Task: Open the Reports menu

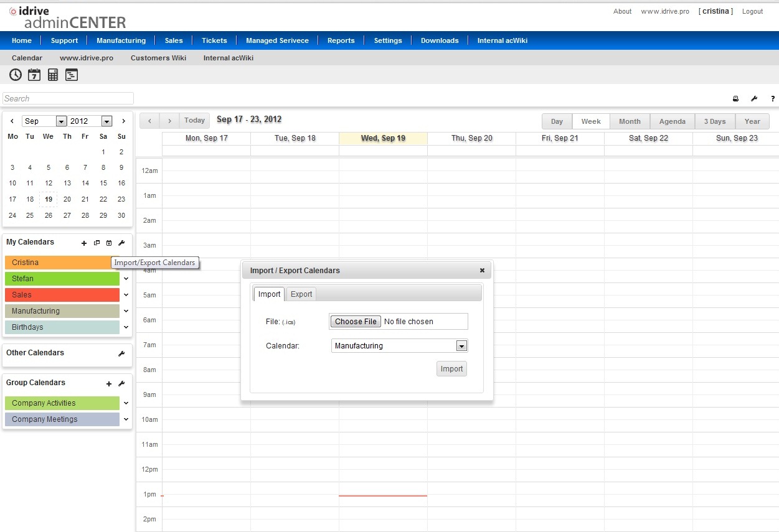Action: pyautogui.click(x=341, y=40)
